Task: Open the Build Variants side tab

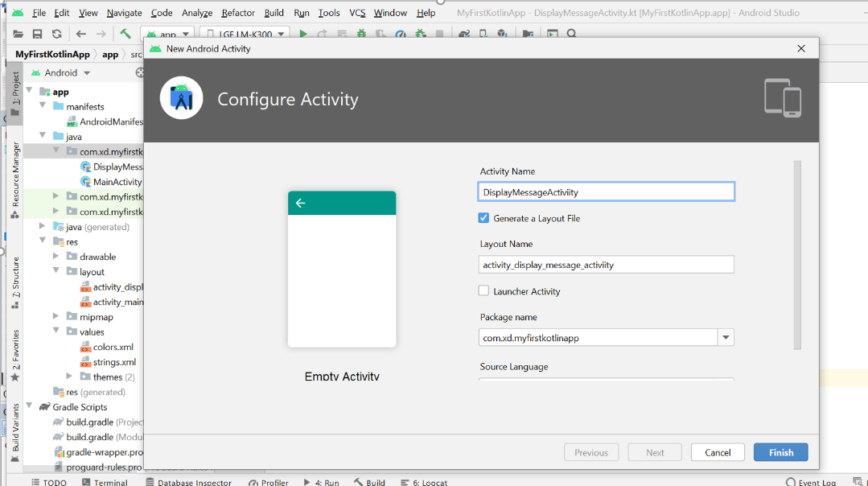Action: point(15,432)
